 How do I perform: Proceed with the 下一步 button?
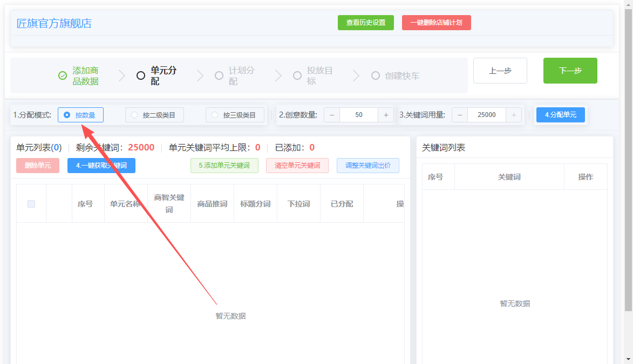570,71
